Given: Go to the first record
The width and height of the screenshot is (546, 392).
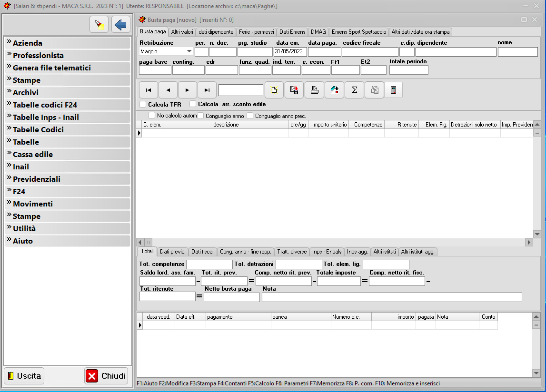Looking at the screenshot, I should coord(149,90).
